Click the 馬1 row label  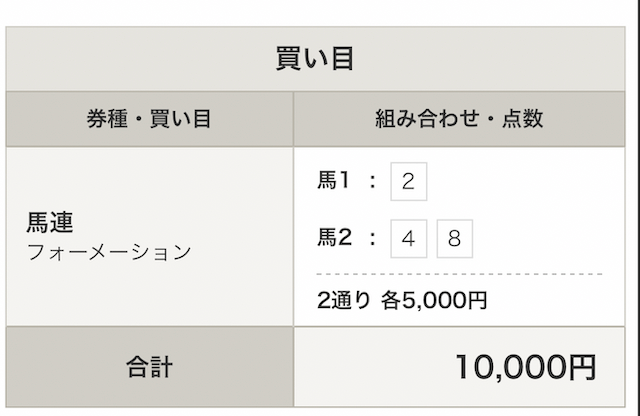point(333,181)
